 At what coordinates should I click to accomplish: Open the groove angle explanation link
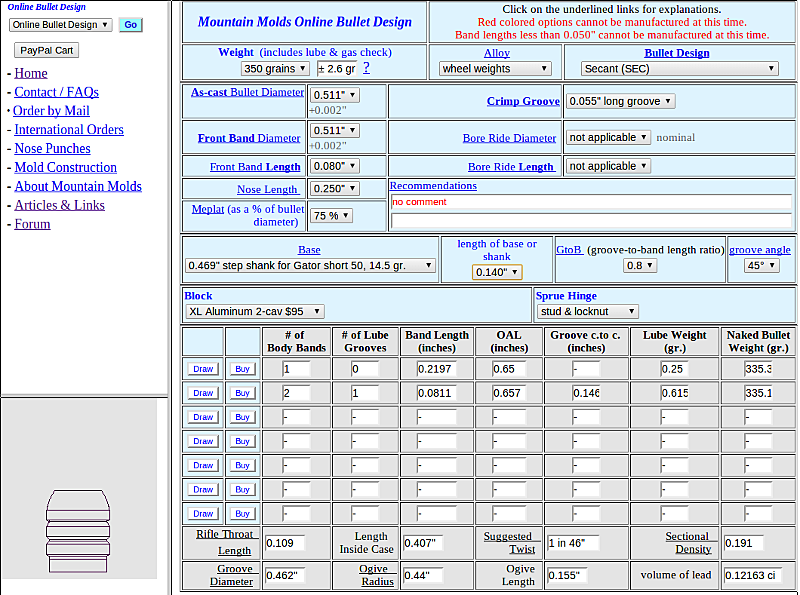760,250
